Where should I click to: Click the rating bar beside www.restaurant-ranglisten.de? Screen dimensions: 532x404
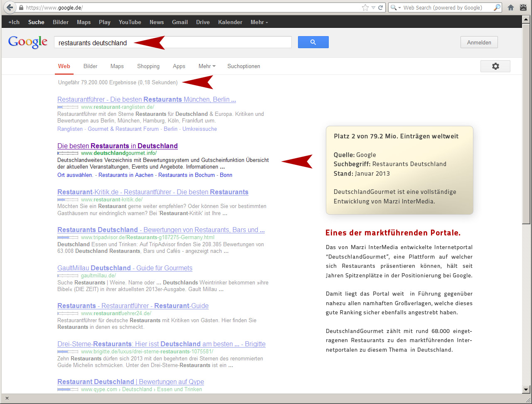pyautogui.click(x=68, y=107)
